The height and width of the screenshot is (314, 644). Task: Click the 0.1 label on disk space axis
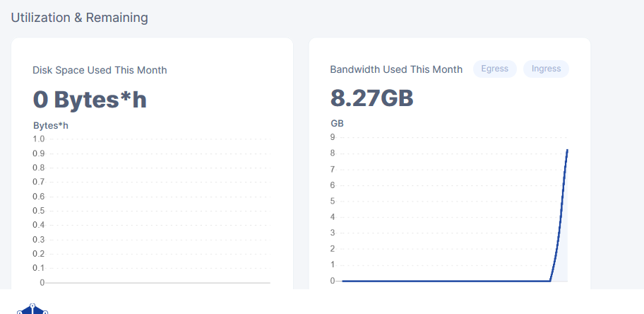[x=39, y=268]
